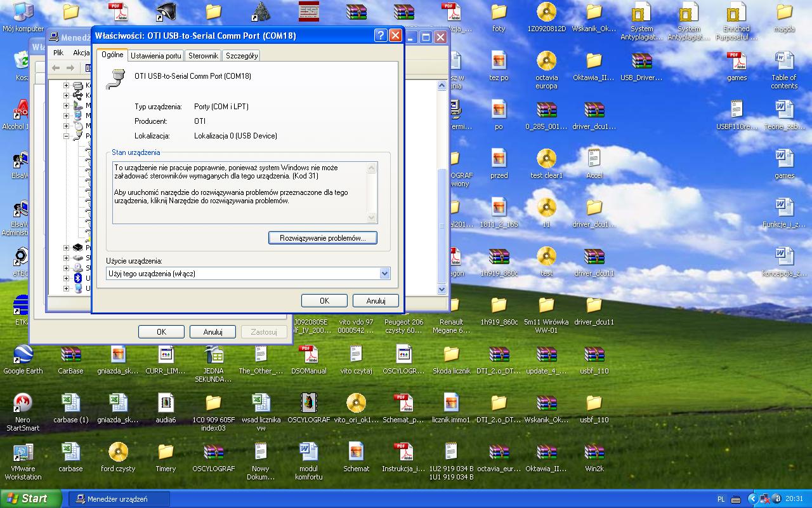Select the vito czytaj text file icon

pos(356,359)
